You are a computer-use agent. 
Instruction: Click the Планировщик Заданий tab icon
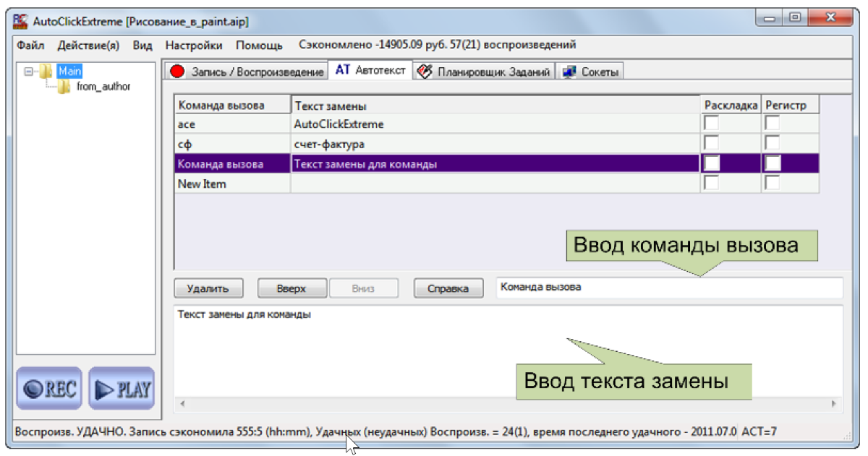[x=425, y=72]
